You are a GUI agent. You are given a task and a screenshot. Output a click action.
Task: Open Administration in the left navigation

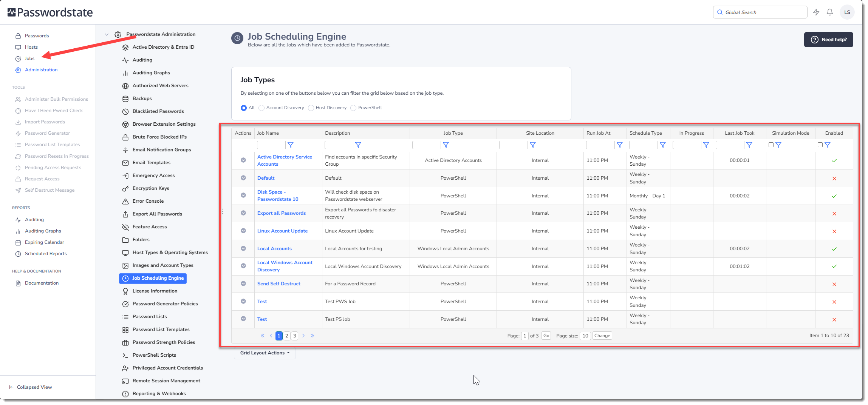[41, 70]
